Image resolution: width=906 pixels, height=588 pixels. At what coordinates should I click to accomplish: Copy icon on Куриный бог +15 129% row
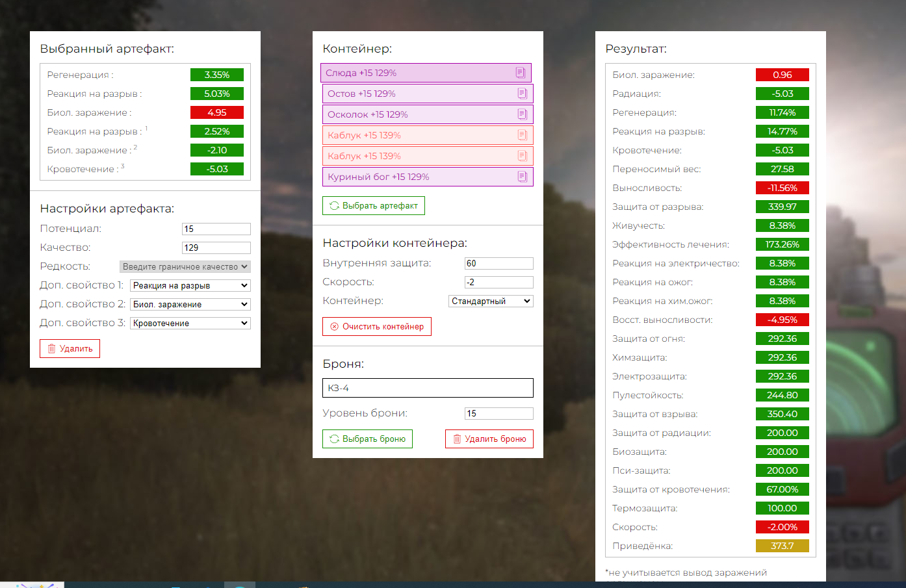(522, 177)
